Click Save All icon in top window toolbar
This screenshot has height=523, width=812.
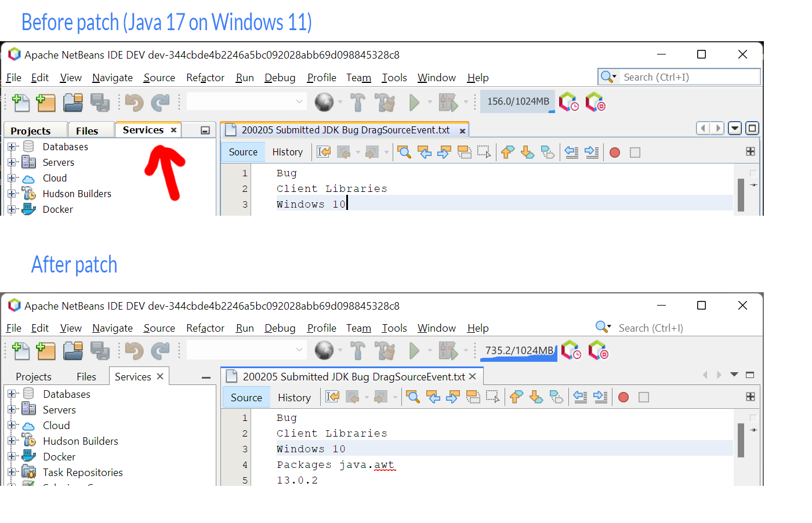pyautogui.click(x=100, y=103)
